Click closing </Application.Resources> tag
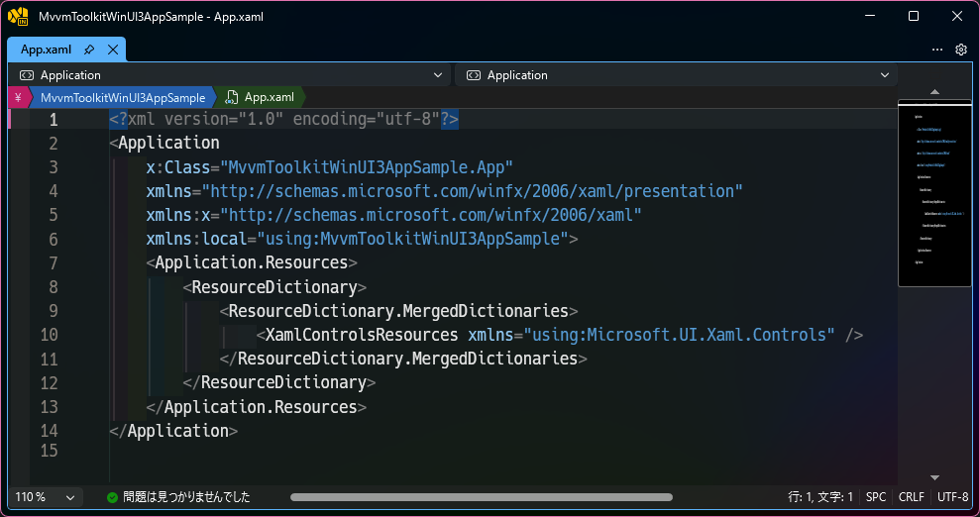 257,406
